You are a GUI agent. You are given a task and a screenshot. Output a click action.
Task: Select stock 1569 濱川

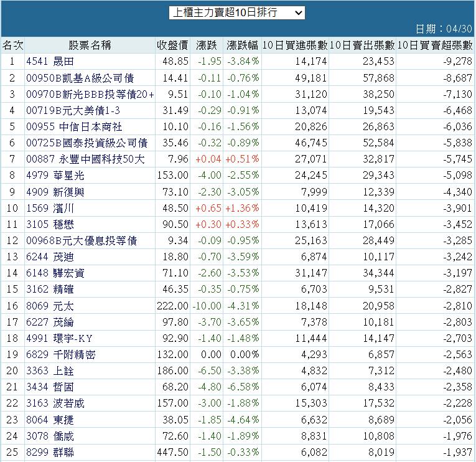50,208
